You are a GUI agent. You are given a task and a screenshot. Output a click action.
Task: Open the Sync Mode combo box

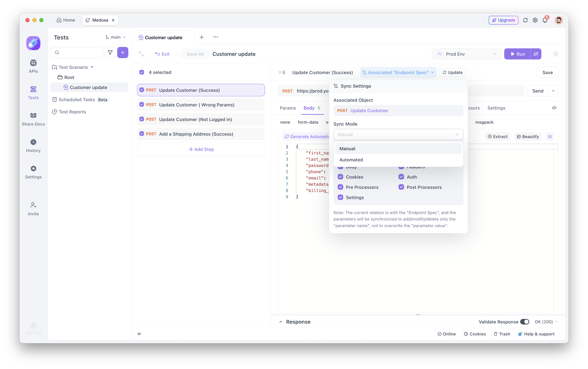click(398, 134)
